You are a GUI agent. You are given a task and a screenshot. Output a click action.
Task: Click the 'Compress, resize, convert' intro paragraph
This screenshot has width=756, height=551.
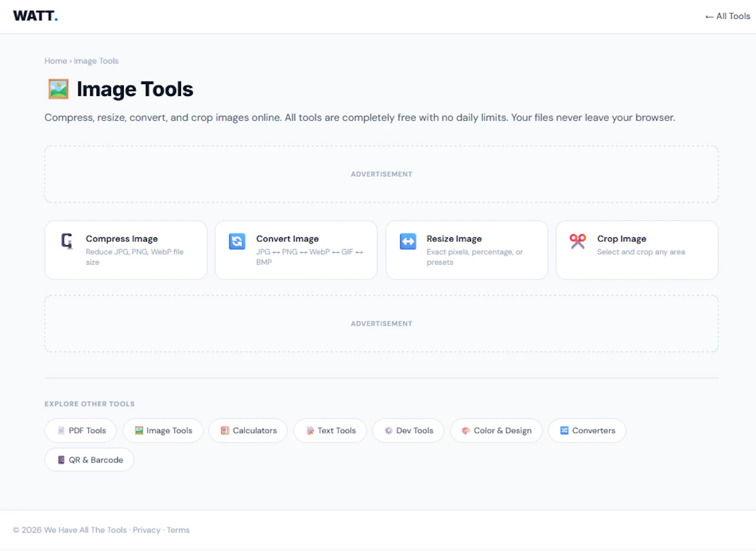360,117
